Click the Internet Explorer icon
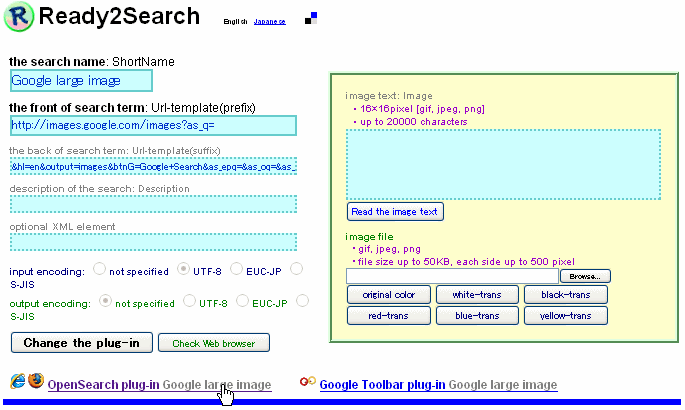 pyautogui.click(x=18, y=381)
